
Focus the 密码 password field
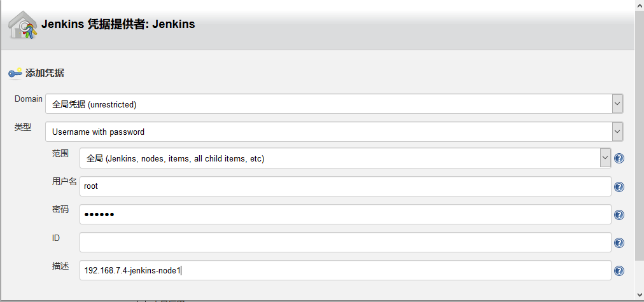pyautogui.click(x=345, y=214)
